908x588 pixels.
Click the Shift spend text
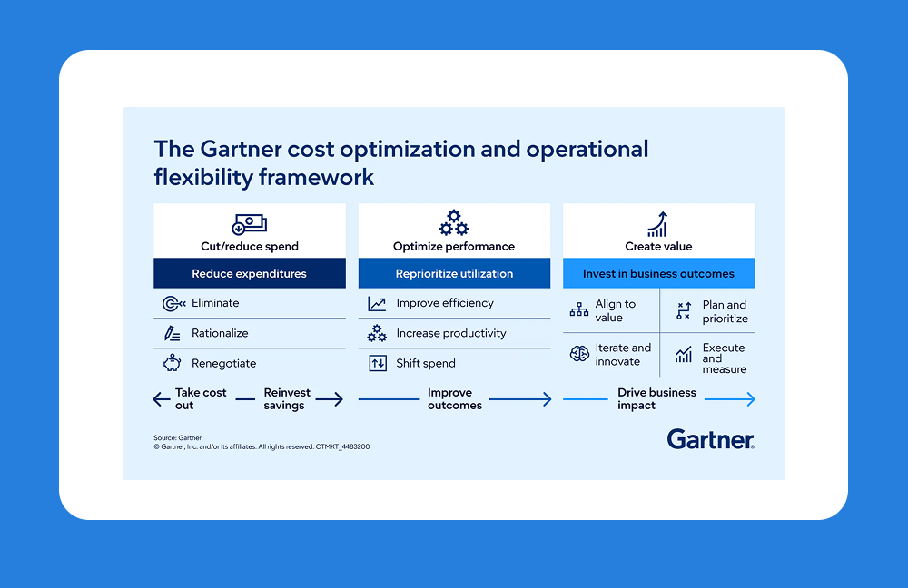click(426, 364)
